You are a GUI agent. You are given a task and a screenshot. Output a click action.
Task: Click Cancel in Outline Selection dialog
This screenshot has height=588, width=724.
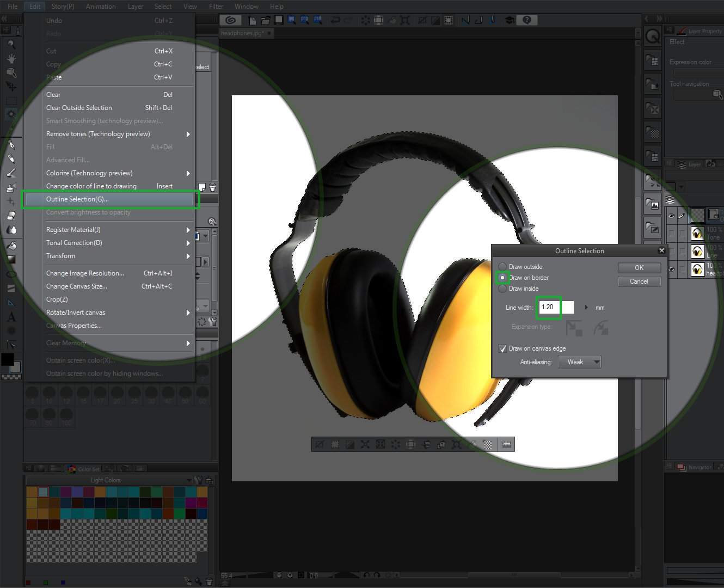click(639, 281)
